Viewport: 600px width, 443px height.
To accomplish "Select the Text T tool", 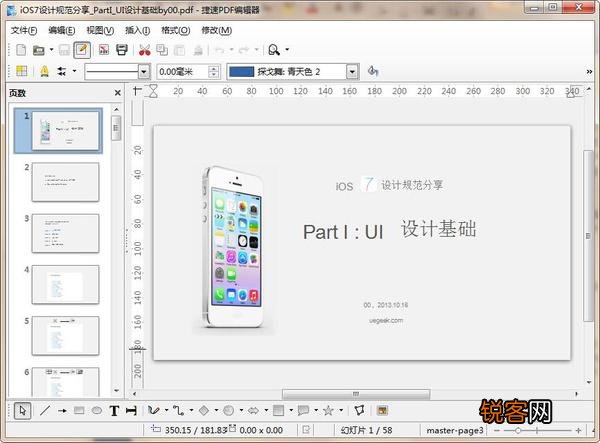I will [x=114, y=411].
